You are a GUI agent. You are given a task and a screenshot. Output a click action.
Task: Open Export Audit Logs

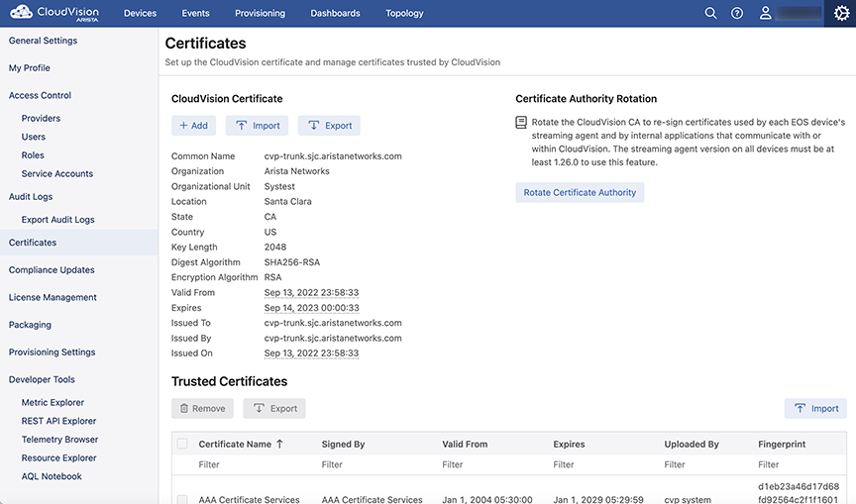pos(57,220)
